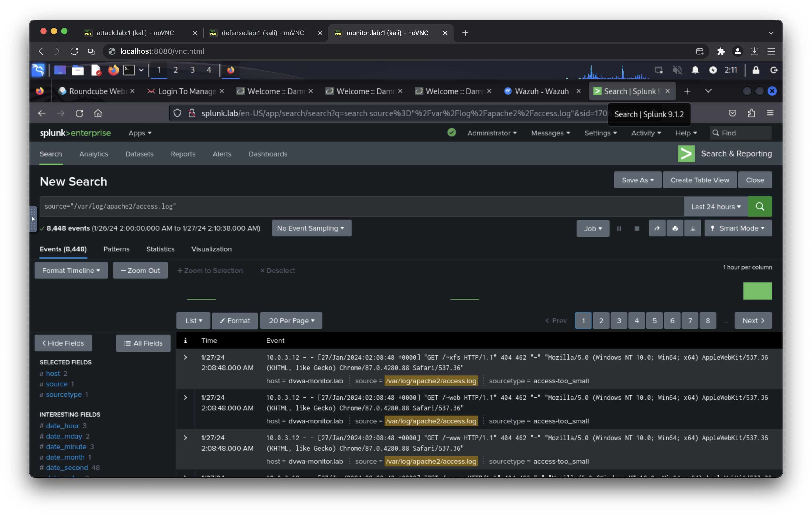The width and height of the screenshot is (812, 516).
Task: Click green health status check icon
Action: (x=452, y=133)
